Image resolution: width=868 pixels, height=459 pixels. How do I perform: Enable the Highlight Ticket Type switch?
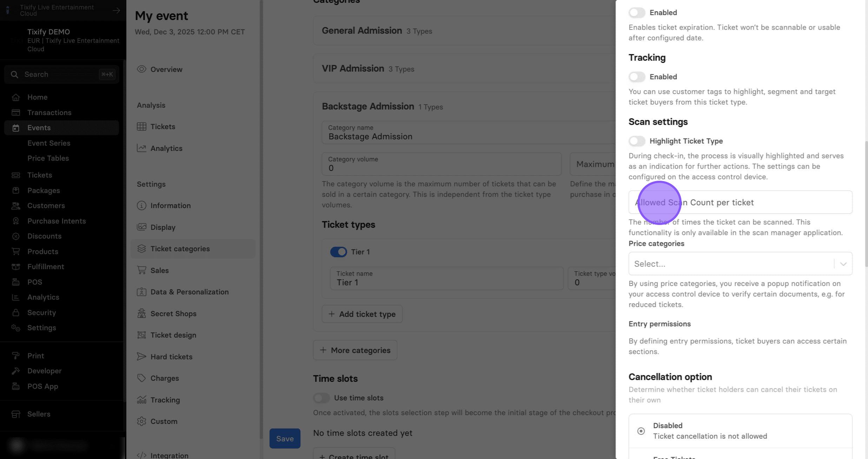[637, 141]
